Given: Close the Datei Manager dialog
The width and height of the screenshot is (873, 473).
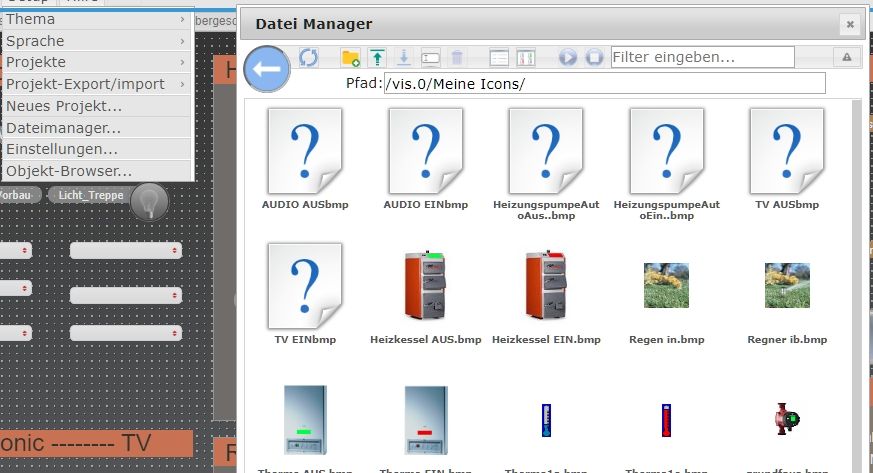Looking at the screenshot, I should 850,24.
